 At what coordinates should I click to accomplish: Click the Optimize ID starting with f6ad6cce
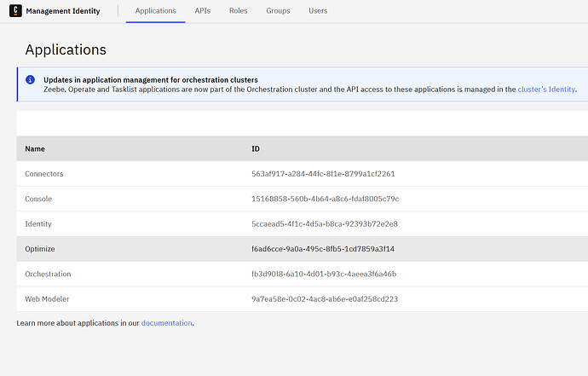point(322,249)
